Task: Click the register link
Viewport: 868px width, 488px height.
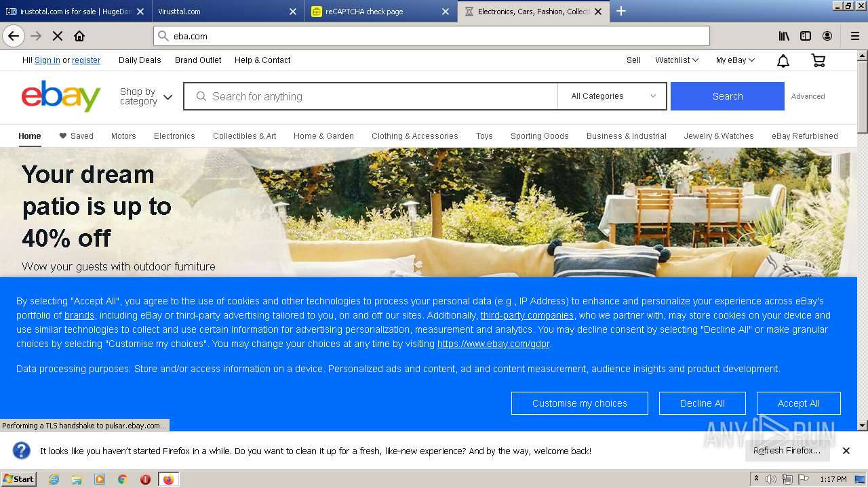Action: 86,60
